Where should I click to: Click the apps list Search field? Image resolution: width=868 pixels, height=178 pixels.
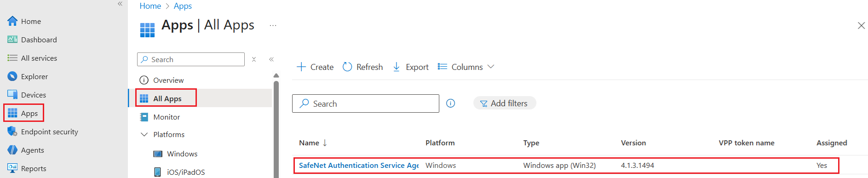pyautogui.click(x=366, y=103)
